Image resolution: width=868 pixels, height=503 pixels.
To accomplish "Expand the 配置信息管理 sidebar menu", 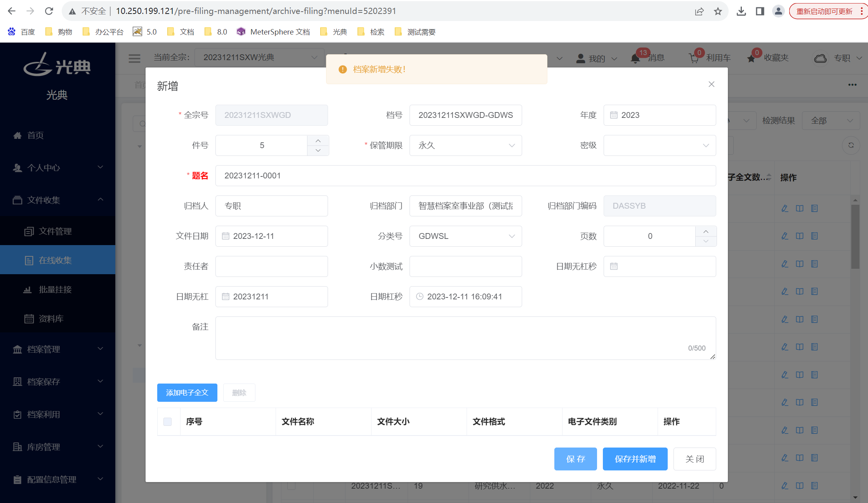I will click(57, 479).
